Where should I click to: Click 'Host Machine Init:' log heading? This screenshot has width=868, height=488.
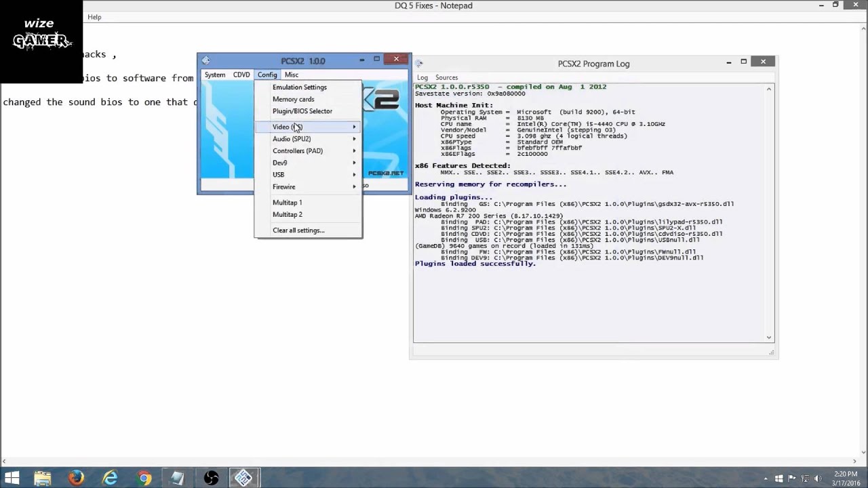tap(454, 105)
